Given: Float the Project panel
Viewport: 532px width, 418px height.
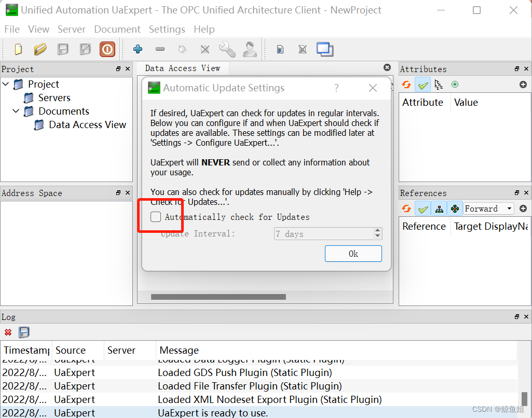Looking at the screenshot, I should point(118,69).
